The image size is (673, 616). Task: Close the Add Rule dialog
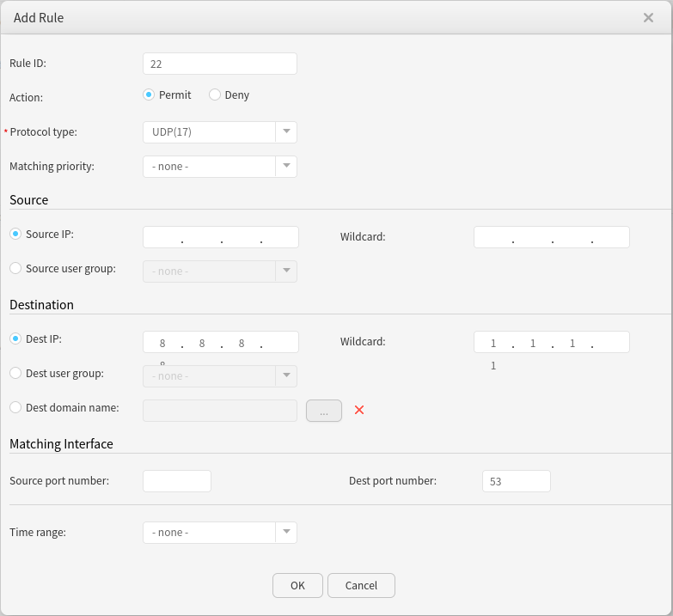coord(648,17)
